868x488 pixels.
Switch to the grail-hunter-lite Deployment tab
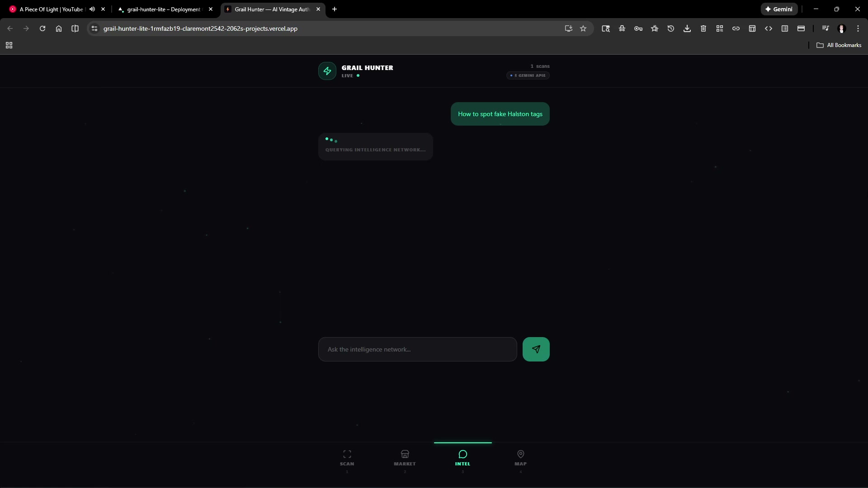pyautogui.click(x=163, y=9)
